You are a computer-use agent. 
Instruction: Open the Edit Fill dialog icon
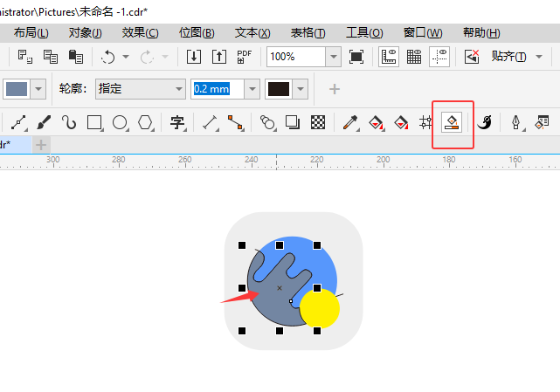(542, 122)
